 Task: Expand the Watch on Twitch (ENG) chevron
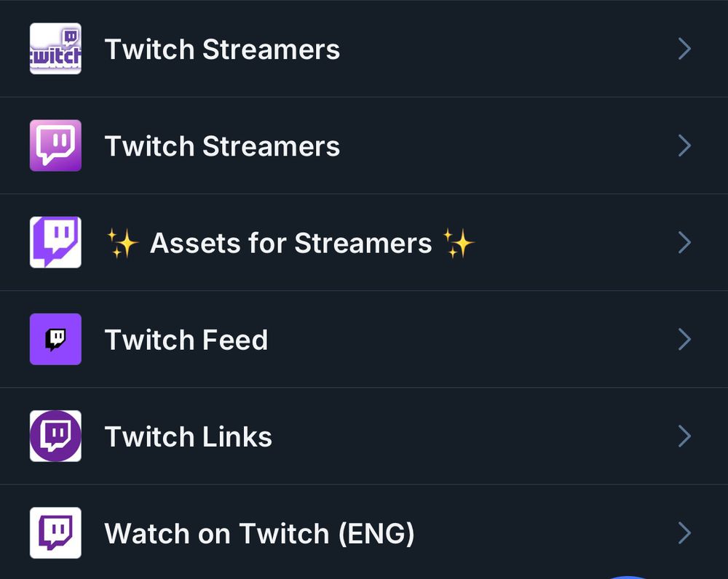(x=684, y=532)
